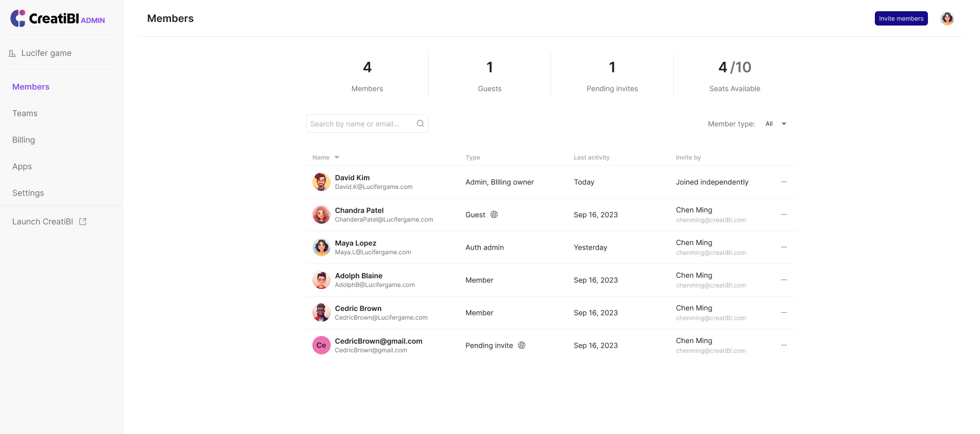The width and height of the screenshot is (980, 434).
Task: Click external link icon beside Launch CreatiBI
Action: [x=83, y=222]
